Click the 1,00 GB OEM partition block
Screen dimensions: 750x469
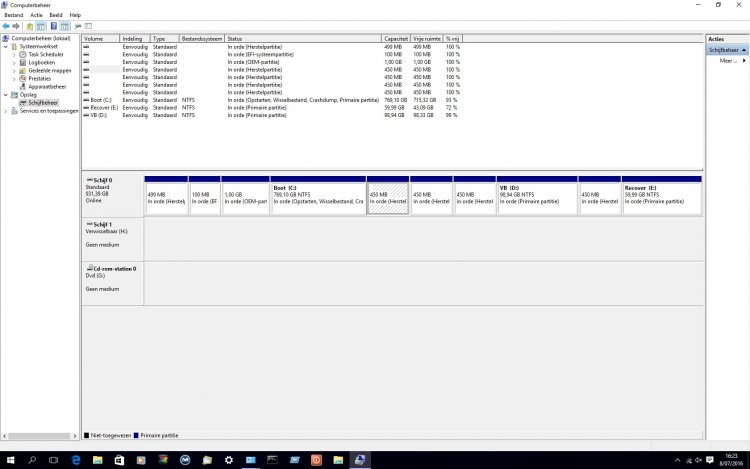245,195
